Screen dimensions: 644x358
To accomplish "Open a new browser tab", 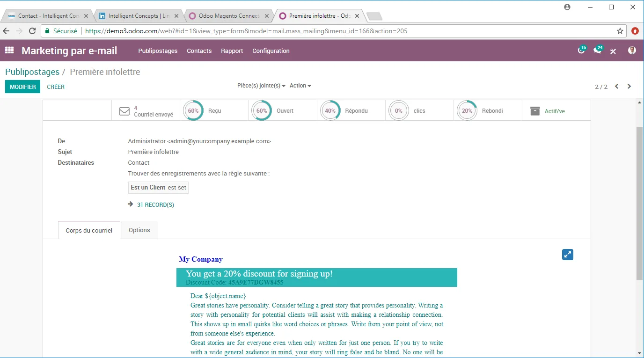I will [x=374, y=16].
